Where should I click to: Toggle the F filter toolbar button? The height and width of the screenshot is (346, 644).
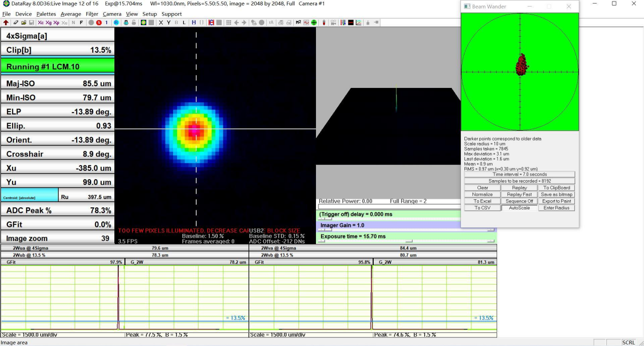tap(81, 23)
